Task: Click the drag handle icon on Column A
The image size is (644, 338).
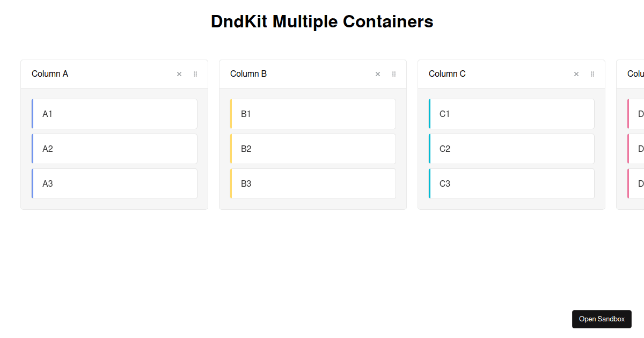Action: coord(195,74)
